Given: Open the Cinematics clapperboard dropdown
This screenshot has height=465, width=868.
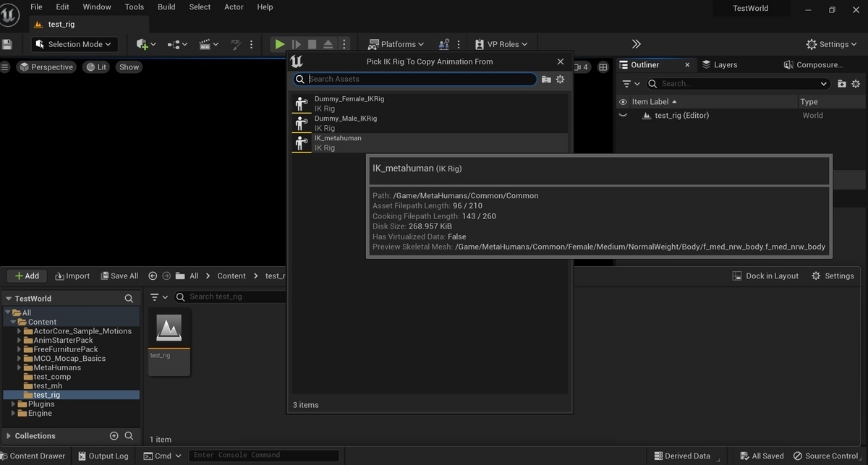Looking at the screenshot, I should click(x=208, y=44).
